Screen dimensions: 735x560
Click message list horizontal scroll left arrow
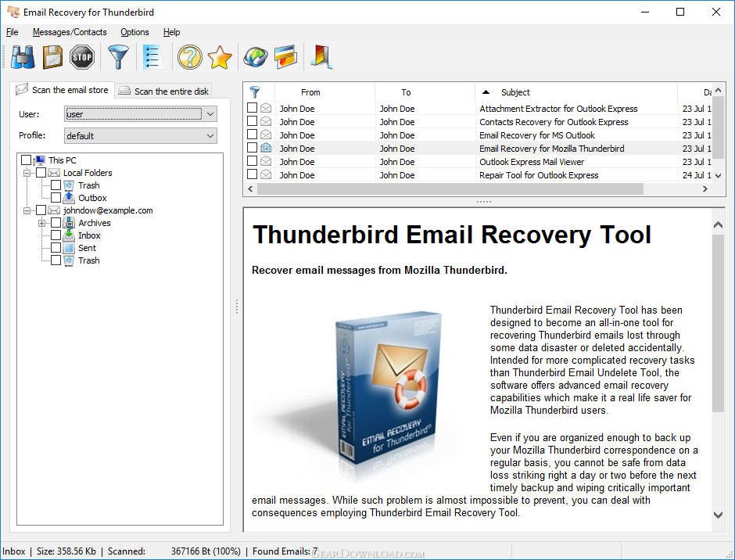tap(251, 188)
